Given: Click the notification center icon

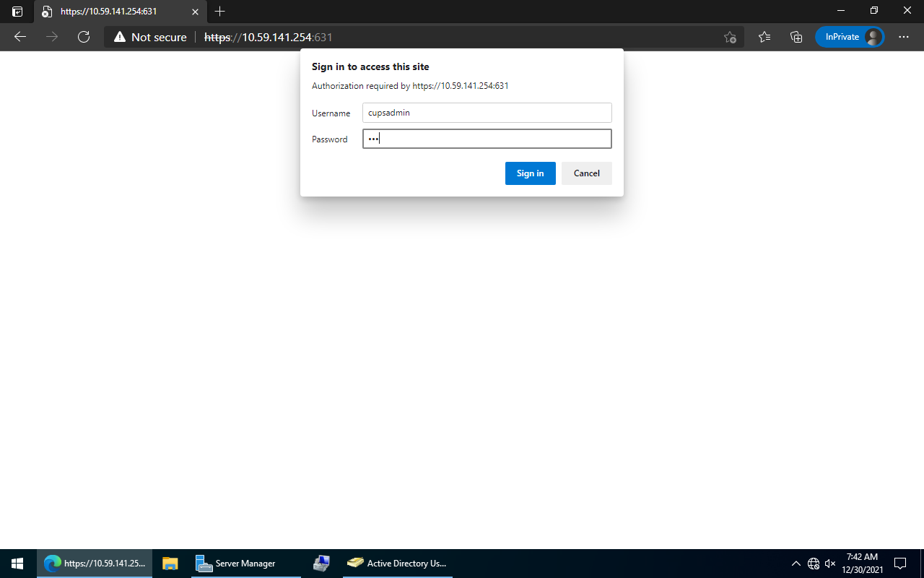Looking at the screenshot, I should click(899, 563).
